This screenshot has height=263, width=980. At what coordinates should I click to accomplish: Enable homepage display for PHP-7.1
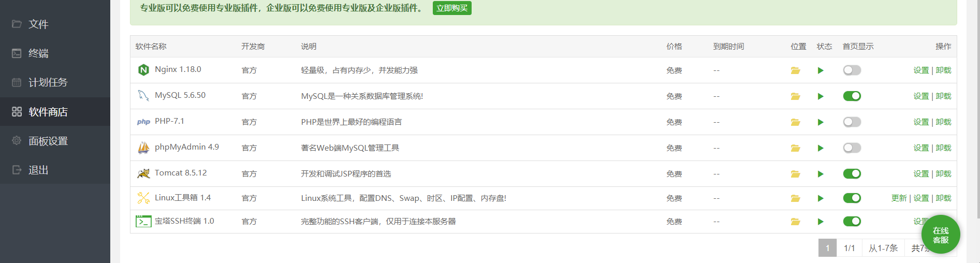852,122
